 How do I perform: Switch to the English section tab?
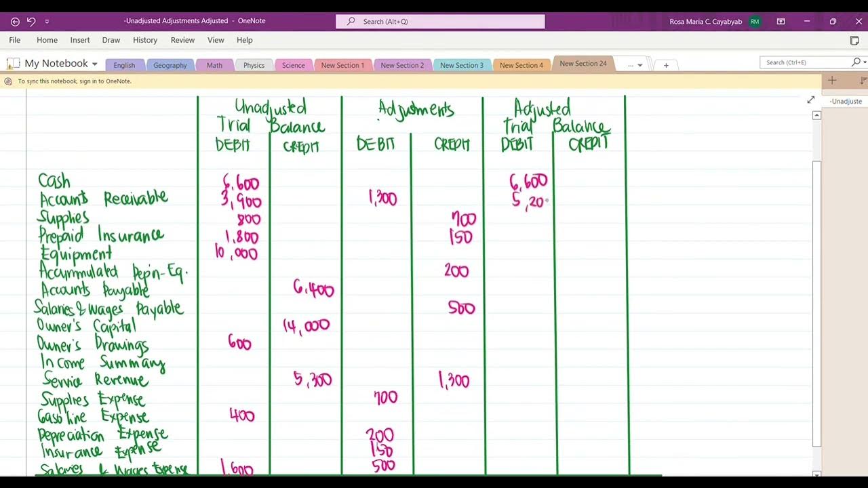pyautogui.click(x=124, y=65)
